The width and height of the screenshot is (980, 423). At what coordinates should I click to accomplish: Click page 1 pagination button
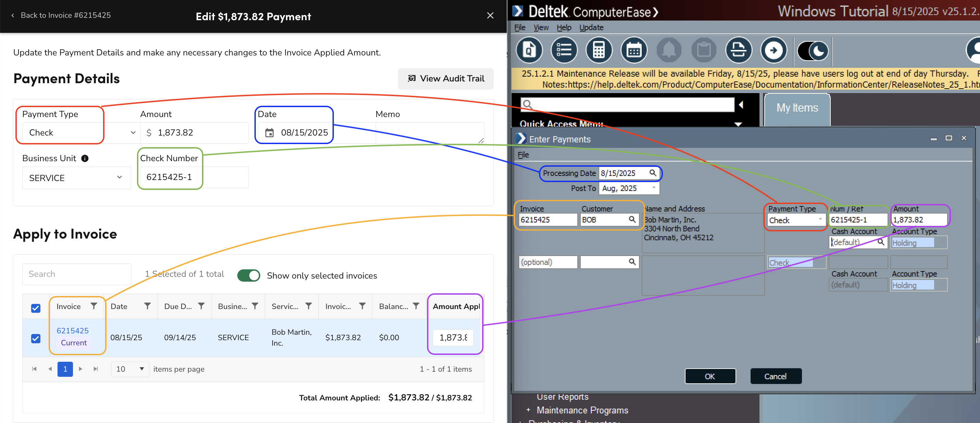point(65,369)
